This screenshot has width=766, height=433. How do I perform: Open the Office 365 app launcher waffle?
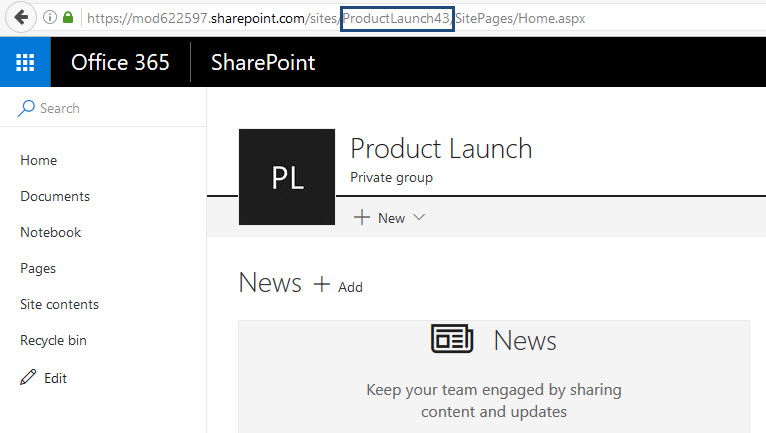coord(25,62)
